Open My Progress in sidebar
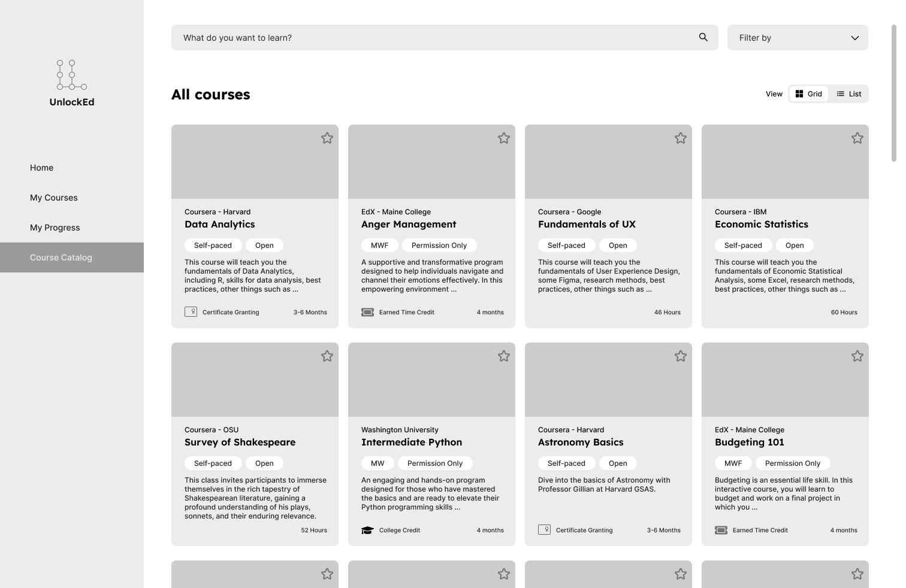This screenshot has height=588, width=906. (x=72, y=228)
